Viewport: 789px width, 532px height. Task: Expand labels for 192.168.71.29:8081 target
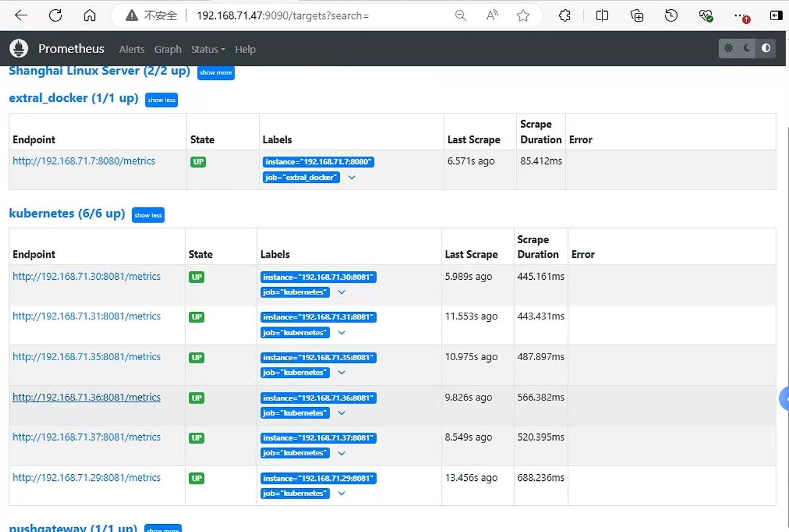click(x=342, y=494)
